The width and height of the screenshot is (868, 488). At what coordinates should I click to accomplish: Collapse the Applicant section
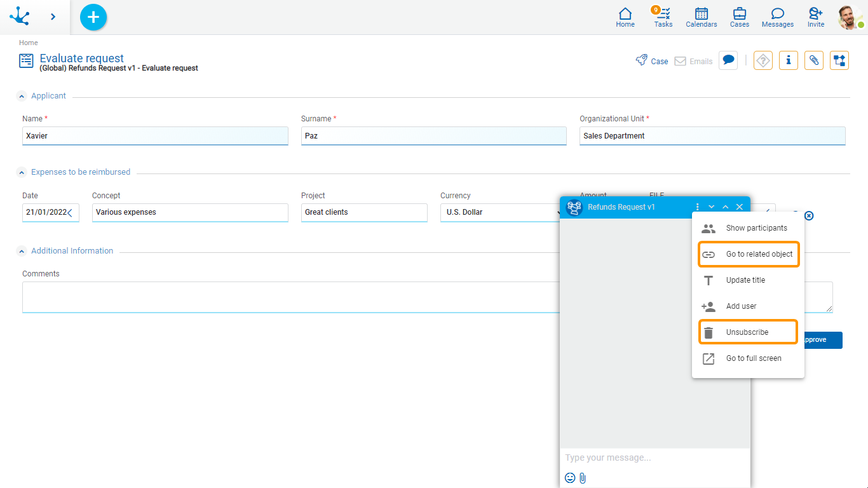tap(22, 96)
